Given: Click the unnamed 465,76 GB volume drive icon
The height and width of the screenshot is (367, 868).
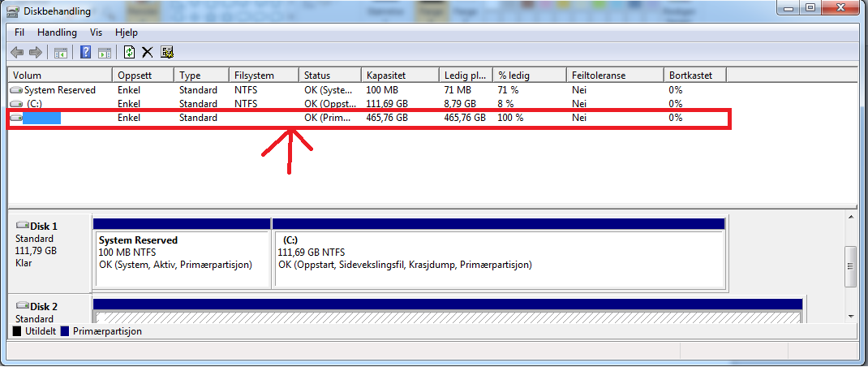Looking at the screenshot, I should pos(16,118).
